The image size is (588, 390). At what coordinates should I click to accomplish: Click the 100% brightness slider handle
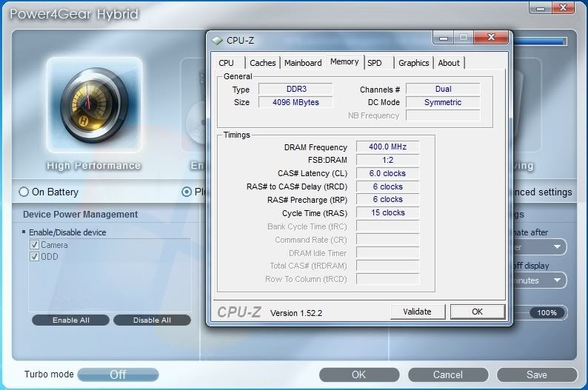(x=547, y=313)
